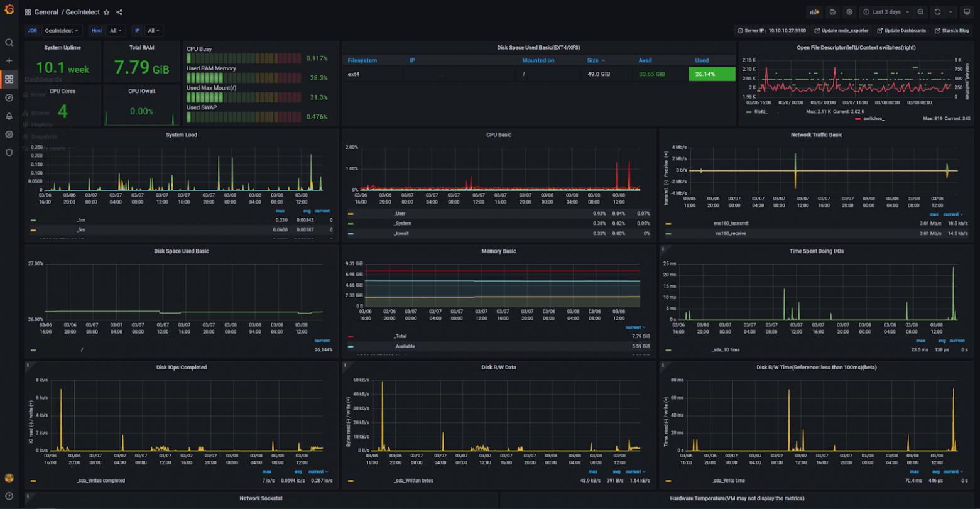The image size is (980, 509).
Task: Share the dashboard using the share icon
Action: tap(119, 12)
